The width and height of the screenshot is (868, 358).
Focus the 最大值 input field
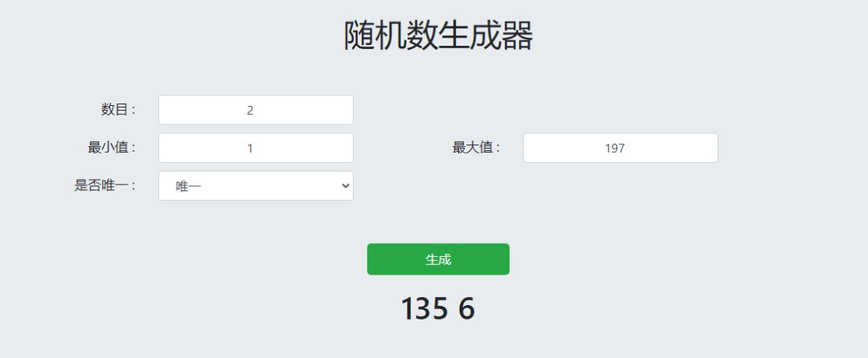tap(620, 148)
